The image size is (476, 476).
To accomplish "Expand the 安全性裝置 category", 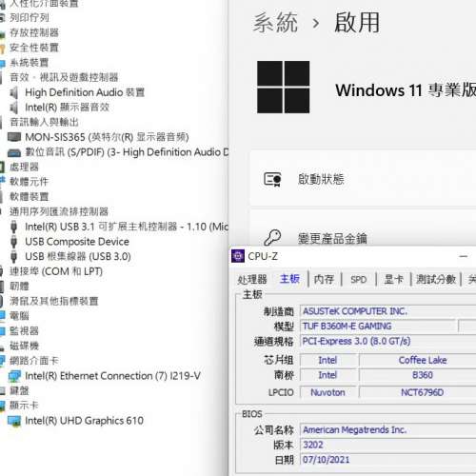I will 34,48.
